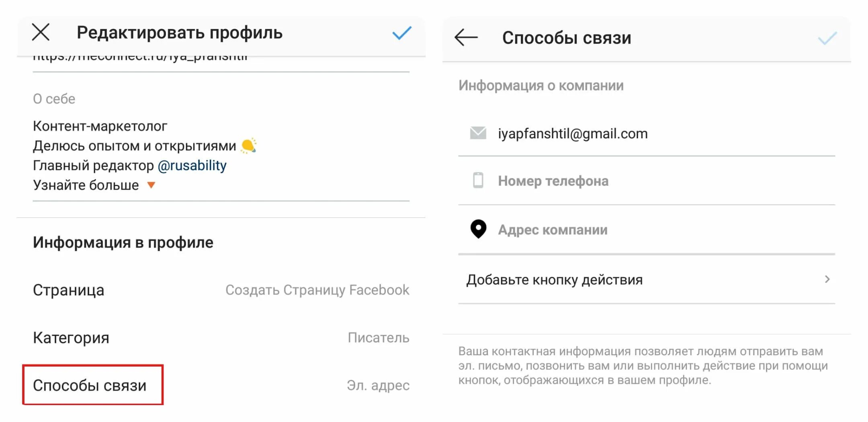The image size is (868, 422).
Task: Open the Добавьте кнопку действия chevron
Action: 827,279
